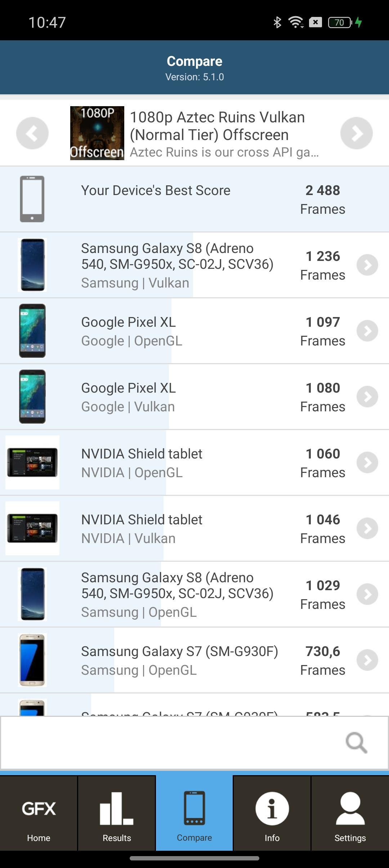Expand Google Pixel XL Vulkan chevron
Viewport: 389px width, 868px height.
click(367, 397)
